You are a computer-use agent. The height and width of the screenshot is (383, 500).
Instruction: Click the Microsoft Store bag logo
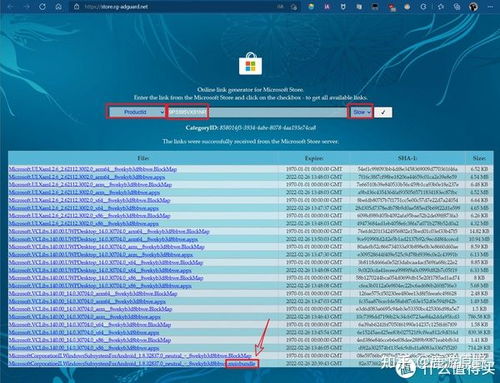(x=250, y=64)
